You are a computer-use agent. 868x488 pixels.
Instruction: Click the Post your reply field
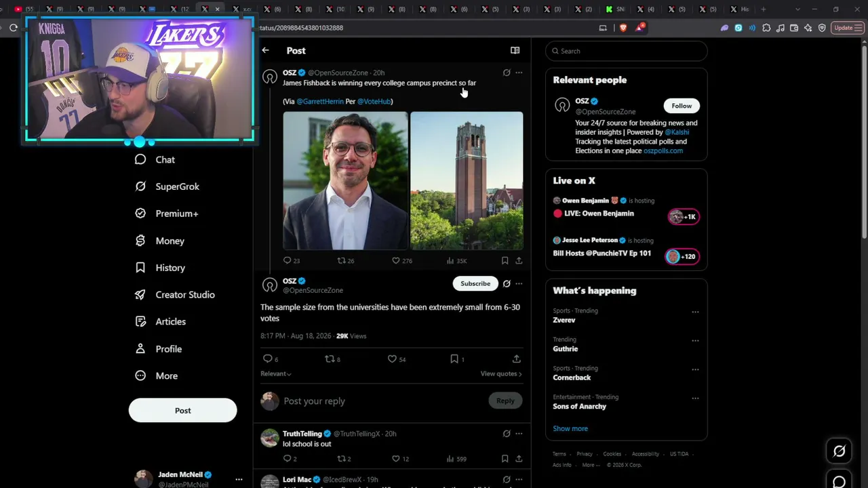(382, 401)
